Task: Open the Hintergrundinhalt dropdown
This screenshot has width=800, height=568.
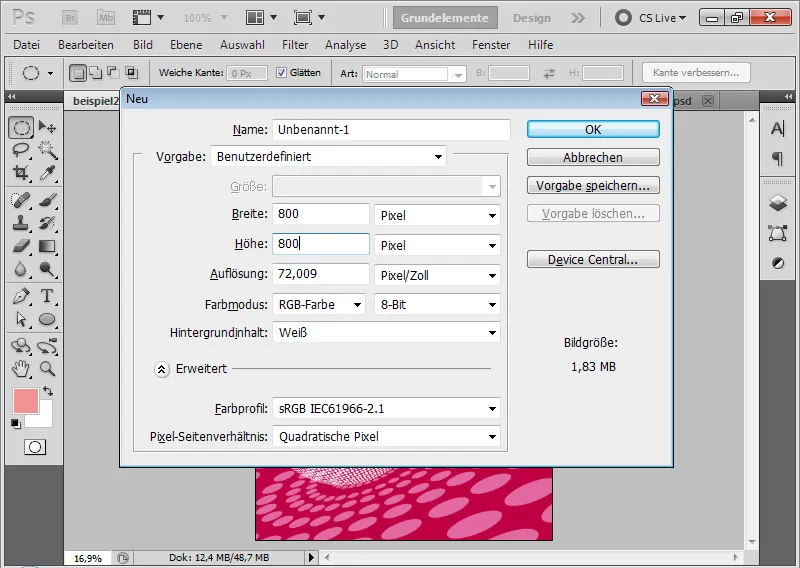Action: point(386,333)
